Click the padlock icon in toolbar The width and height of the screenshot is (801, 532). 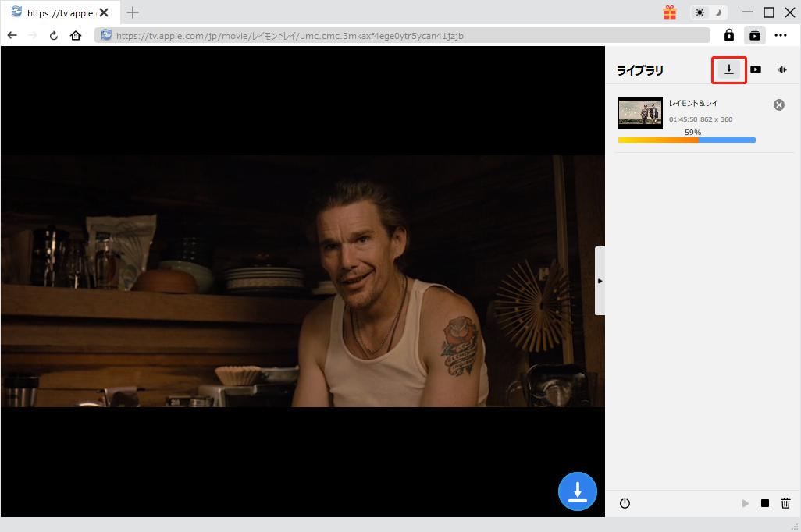729,35
